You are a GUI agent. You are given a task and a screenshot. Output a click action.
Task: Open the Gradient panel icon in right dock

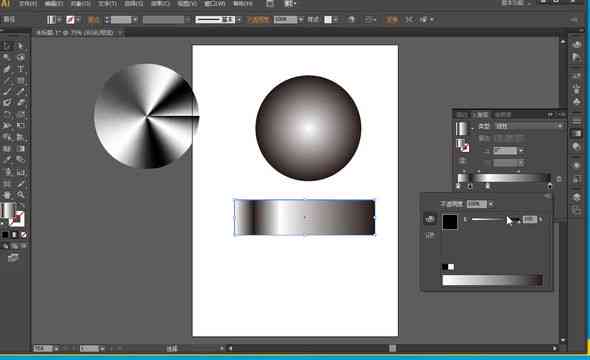[576, 134]
